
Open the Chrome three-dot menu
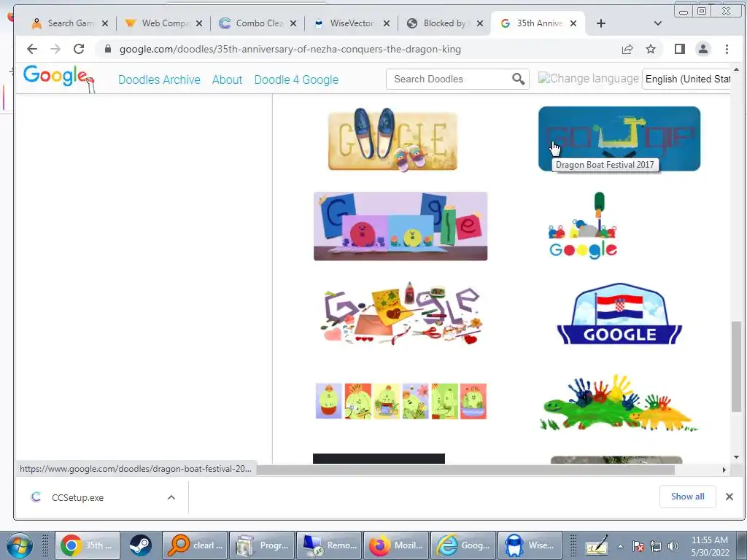727,49
